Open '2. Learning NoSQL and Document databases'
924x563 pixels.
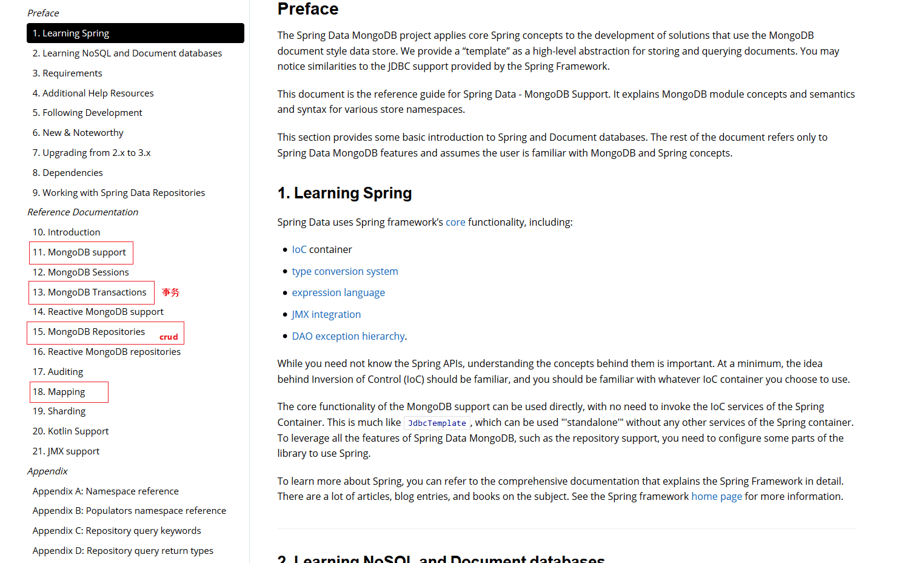(x=127, y=53)
